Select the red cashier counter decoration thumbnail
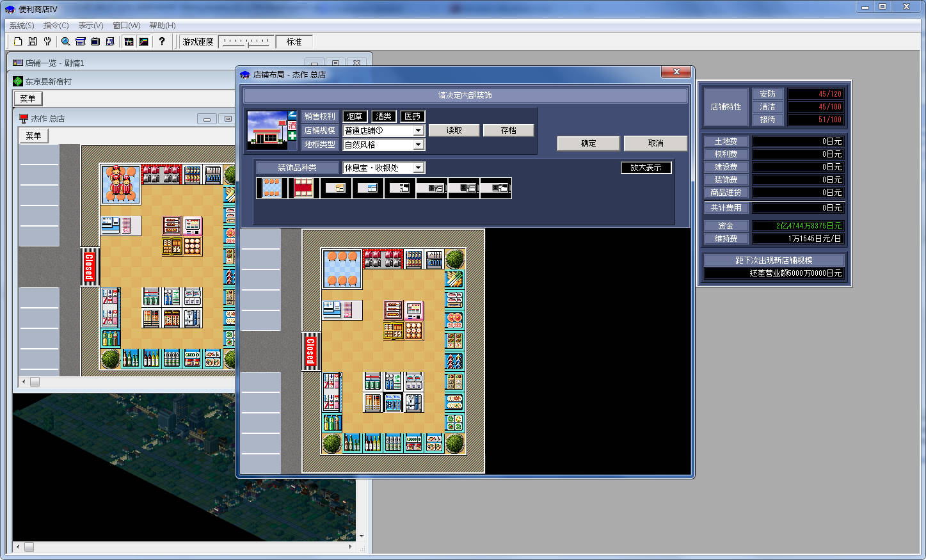 click(x=303, y=188)
